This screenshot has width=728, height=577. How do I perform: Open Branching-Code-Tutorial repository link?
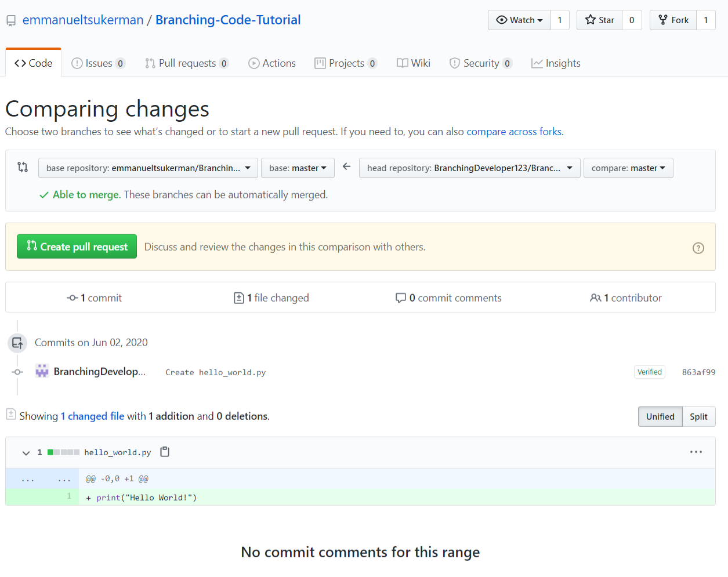click(228, 20)
